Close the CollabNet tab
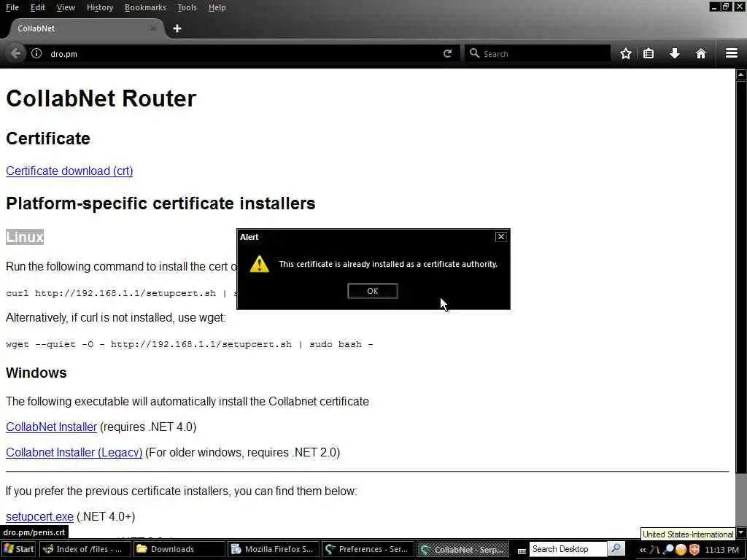747x560 pixels. 153,28
